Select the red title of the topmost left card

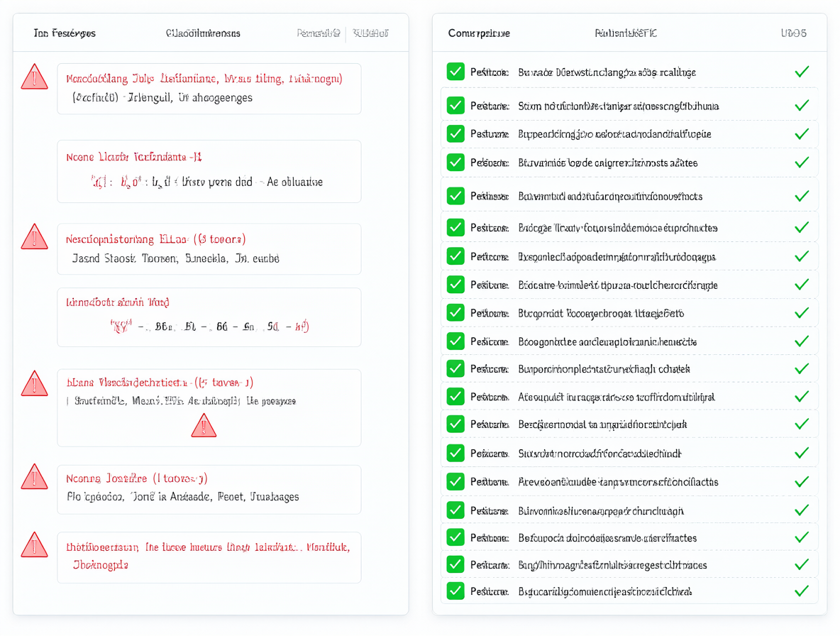204,79
